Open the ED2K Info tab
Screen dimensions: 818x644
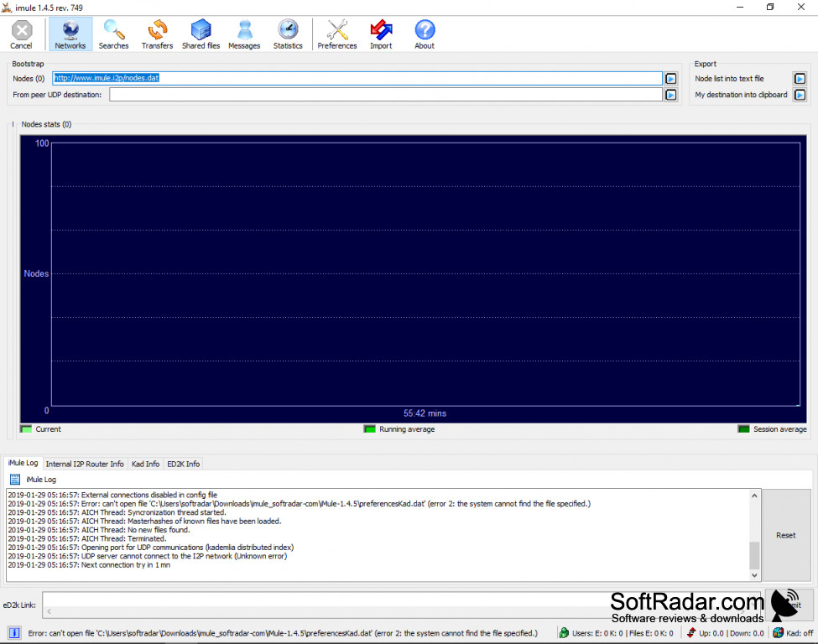pyautogui.click(x=183, y=464)
